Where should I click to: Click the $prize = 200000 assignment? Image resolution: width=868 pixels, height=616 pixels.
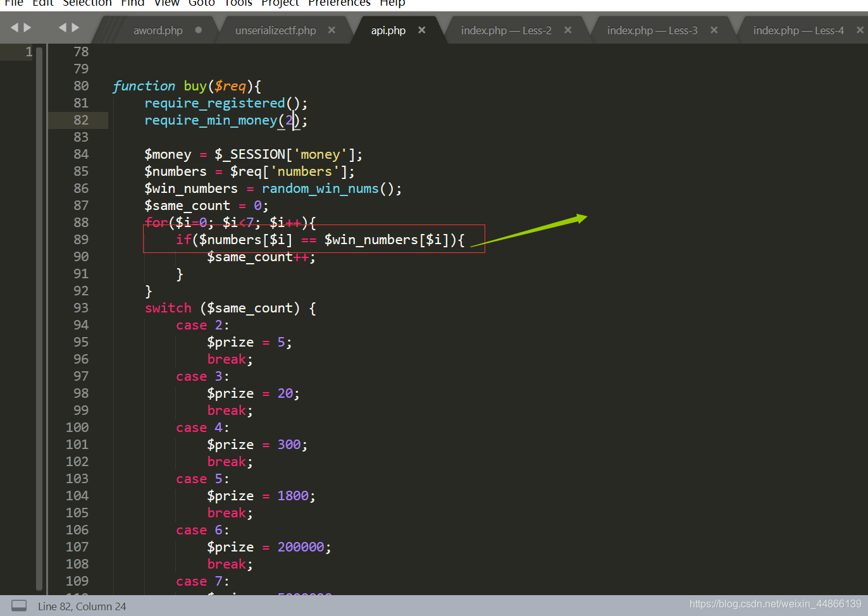[x=269, y=547]
